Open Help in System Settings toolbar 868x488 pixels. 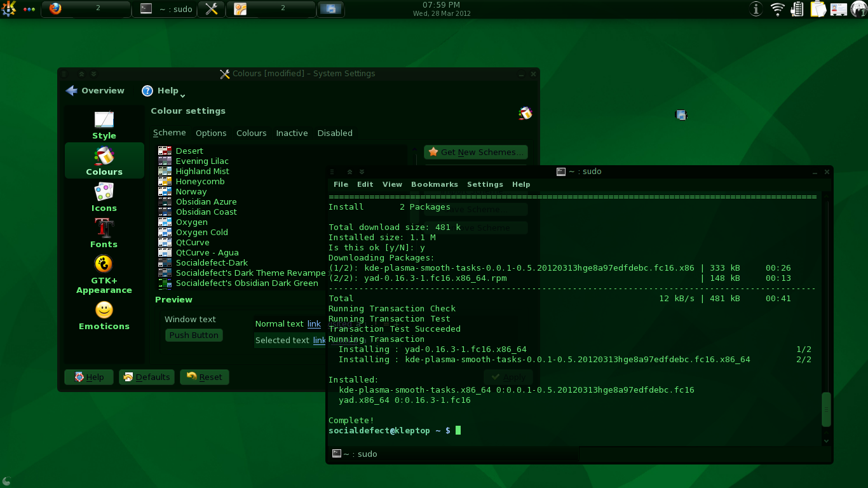pos(160,91)
